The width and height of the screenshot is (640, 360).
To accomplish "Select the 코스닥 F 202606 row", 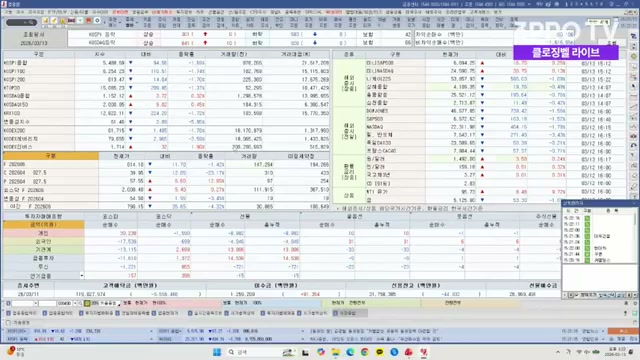I will [166, 190].
